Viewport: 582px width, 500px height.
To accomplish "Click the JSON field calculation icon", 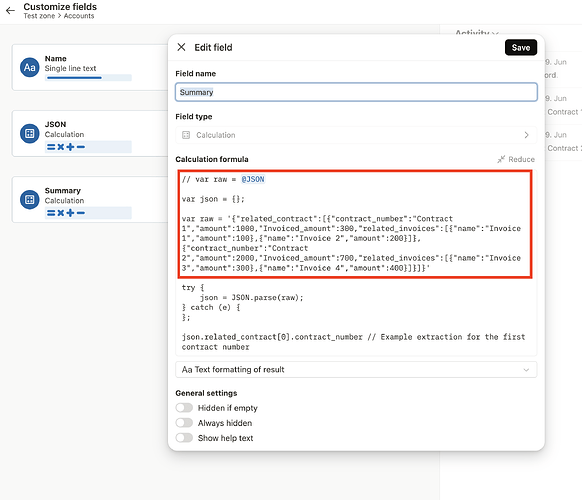I will [30, 133].
